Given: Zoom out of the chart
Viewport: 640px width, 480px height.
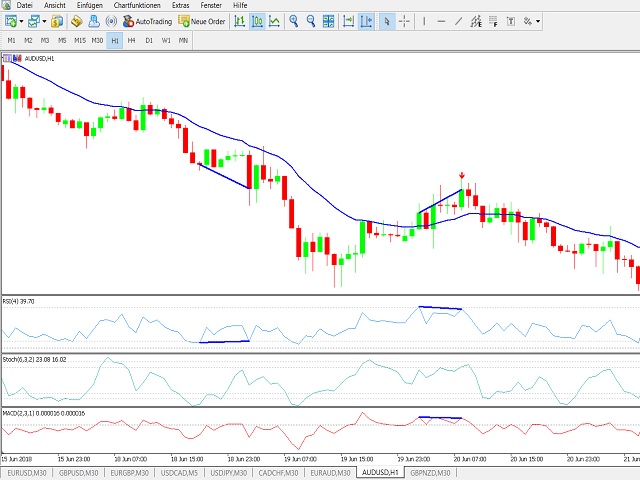Looking at the screenshot, I should point(311,21).
